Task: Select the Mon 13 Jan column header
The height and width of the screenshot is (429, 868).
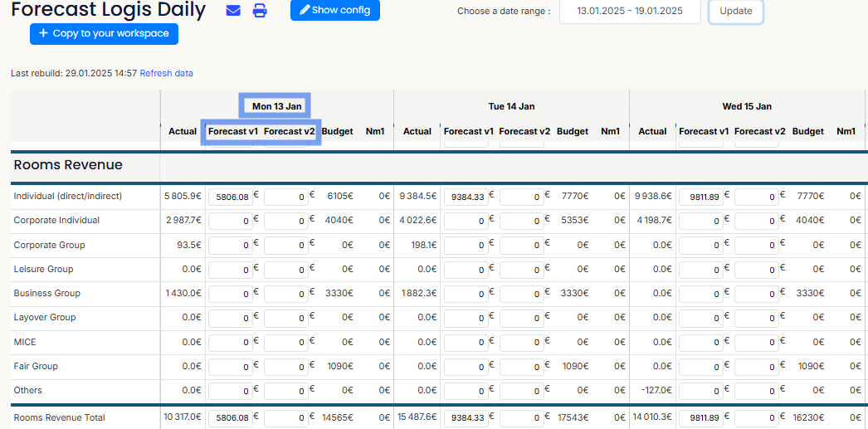Action: pyautogui.click(x=276, y=106)
